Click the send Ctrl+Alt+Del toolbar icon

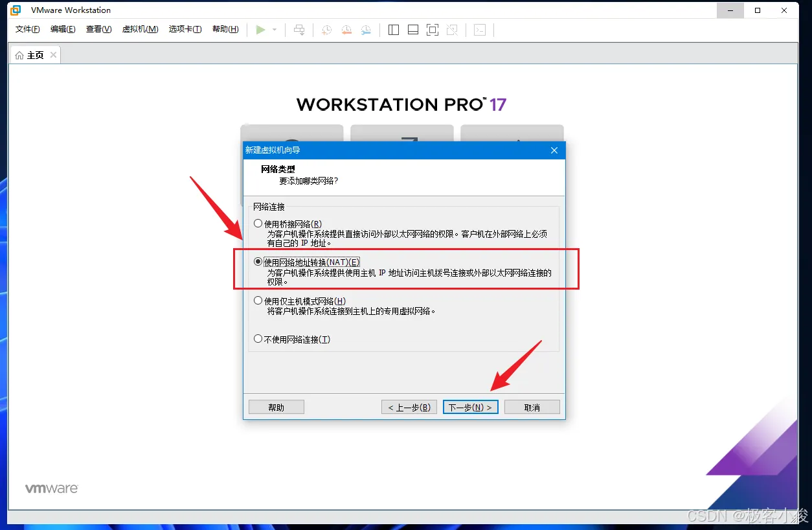[x=299, y=30]
